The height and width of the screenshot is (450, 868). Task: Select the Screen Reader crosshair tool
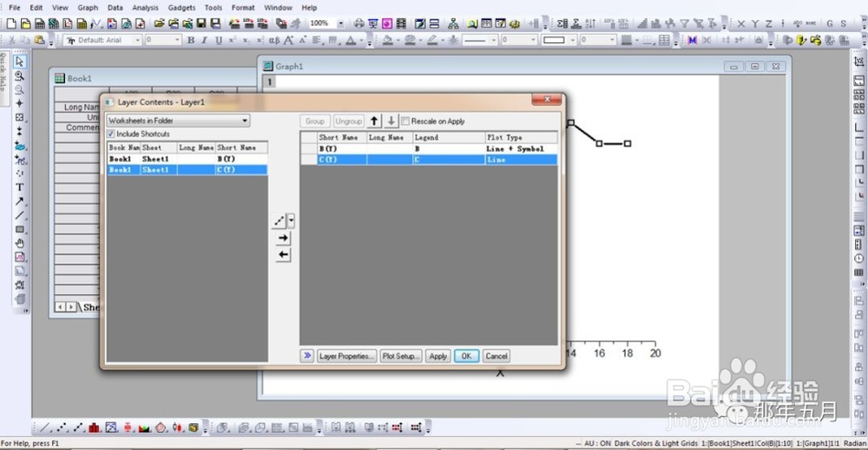pos(19,103)
